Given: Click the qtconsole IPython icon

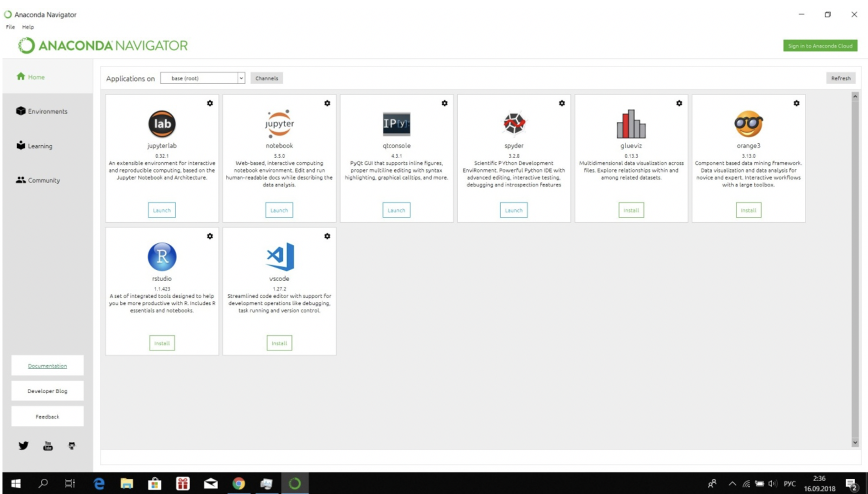Looking at the screenshot, I should pyautogui.click(x=396, y=124).
